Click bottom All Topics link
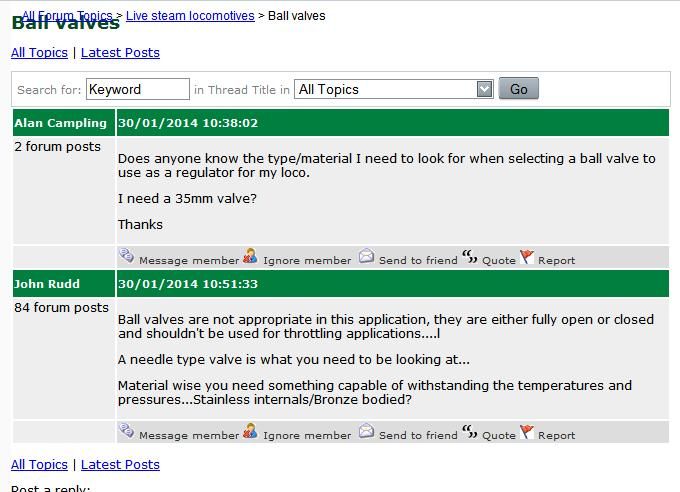The height and width of the screenshot is (492, 680). [x=39, y=465]
